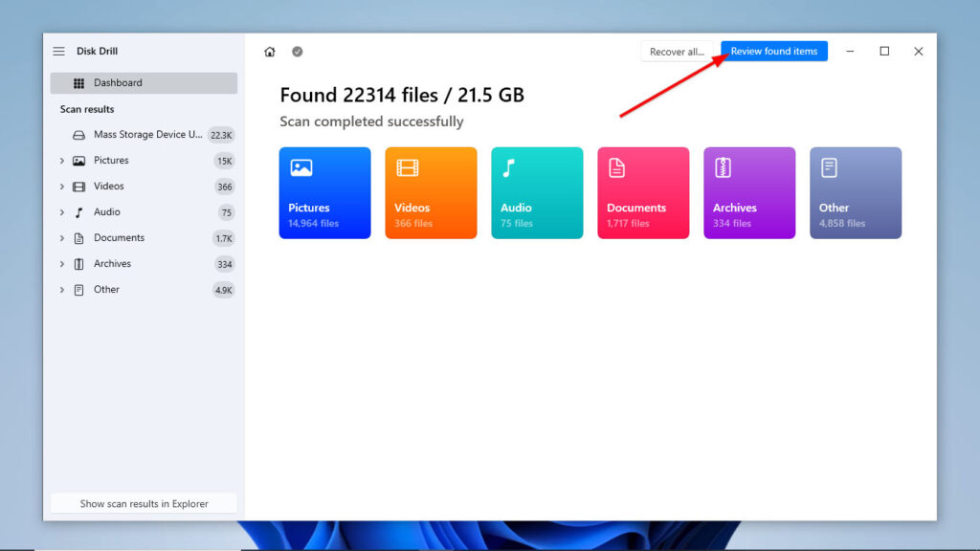The width and height of the screenshot is (980, 551).
Task: Expand the Documents category
Action: pos(61,237)
